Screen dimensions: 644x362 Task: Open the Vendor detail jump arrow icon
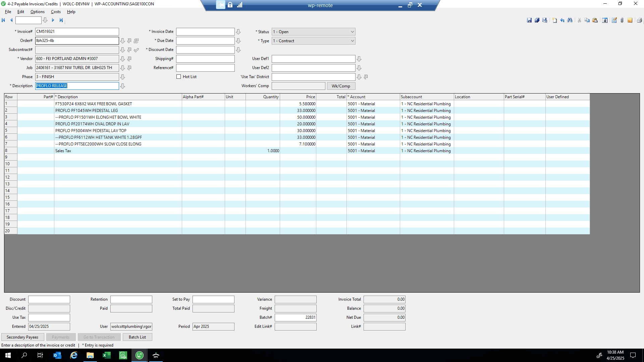(129, 59)
